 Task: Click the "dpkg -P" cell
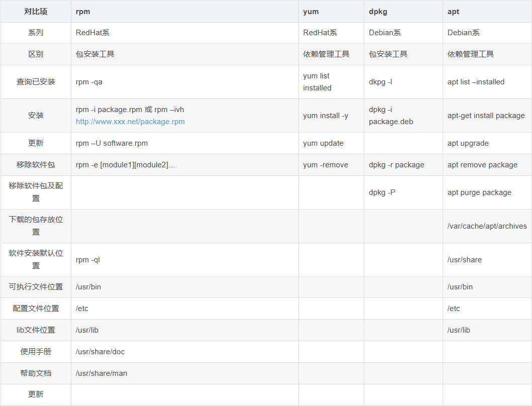[x=382, y=192]
